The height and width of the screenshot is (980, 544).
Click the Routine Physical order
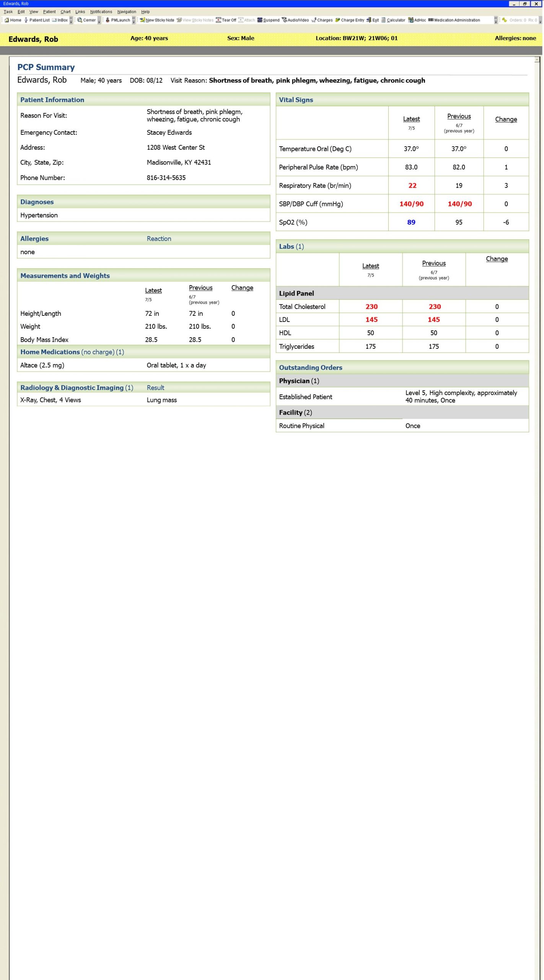(x=301, y=426)
